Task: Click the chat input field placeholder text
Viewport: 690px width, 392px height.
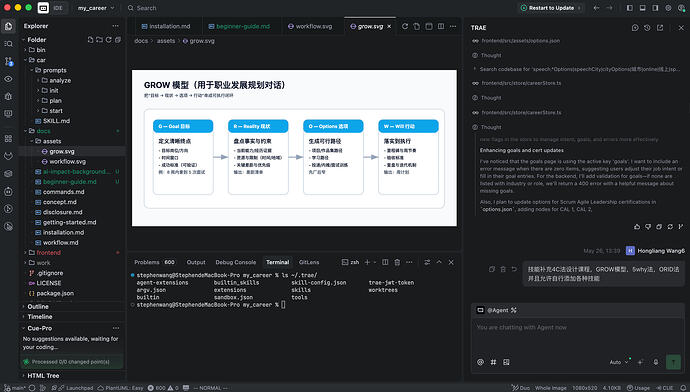Action: coord(521,327)
